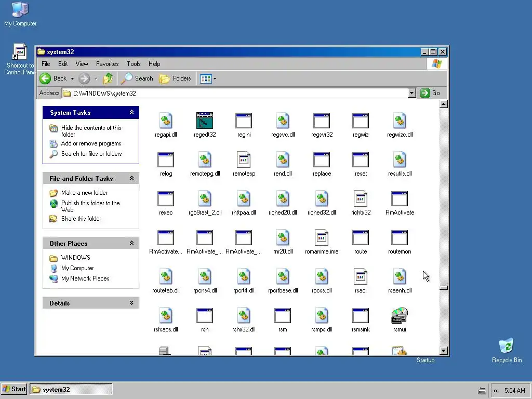Image resolution: width=532 pixels, height=399 pixels.
Task: Collapse the File and Folder Tasks panel
Action: (x=131, y=178)
